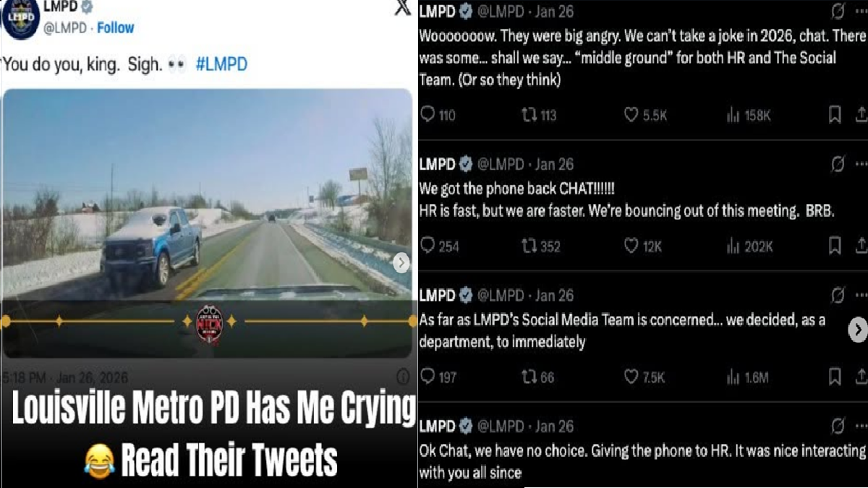Click the X logo in the tweet header
The image size is (868, 488).
point(402,7)
